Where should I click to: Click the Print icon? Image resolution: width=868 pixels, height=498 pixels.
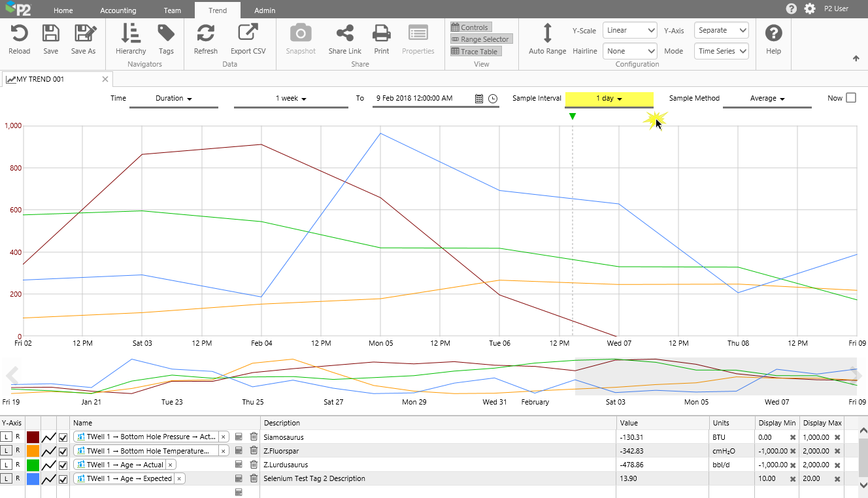coord(381,33)
